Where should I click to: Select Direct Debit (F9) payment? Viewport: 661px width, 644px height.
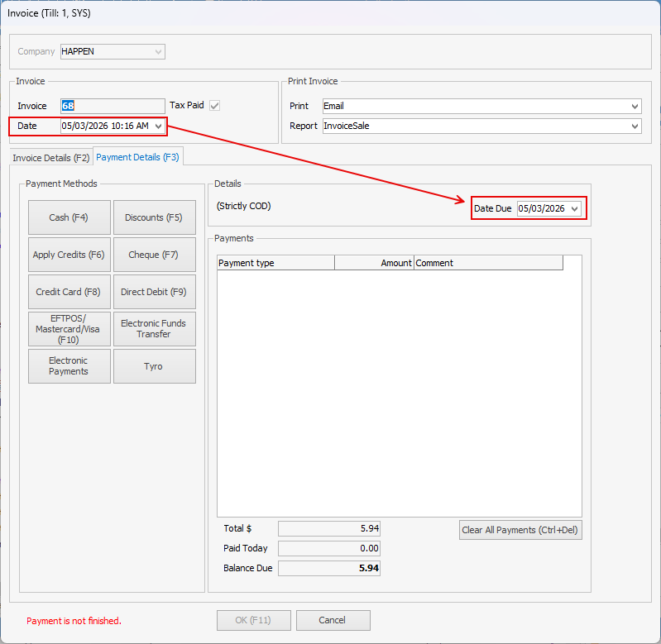point(155,292)
